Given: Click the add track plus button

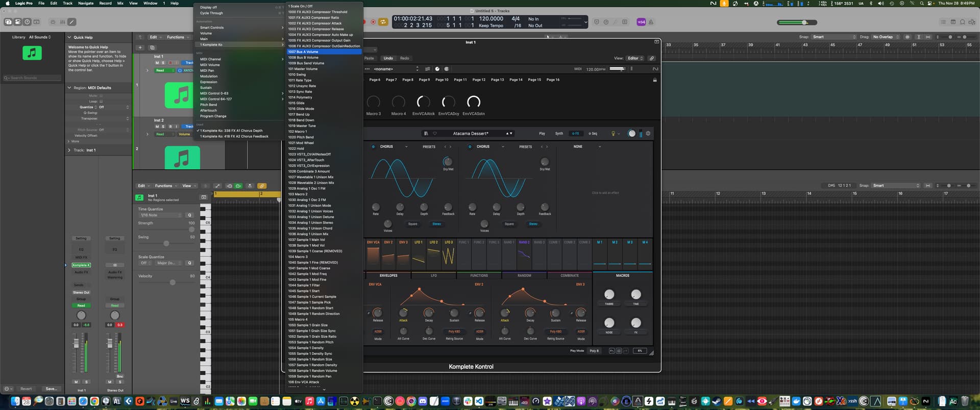Looking at the screenshot, I should coord(140,47).
